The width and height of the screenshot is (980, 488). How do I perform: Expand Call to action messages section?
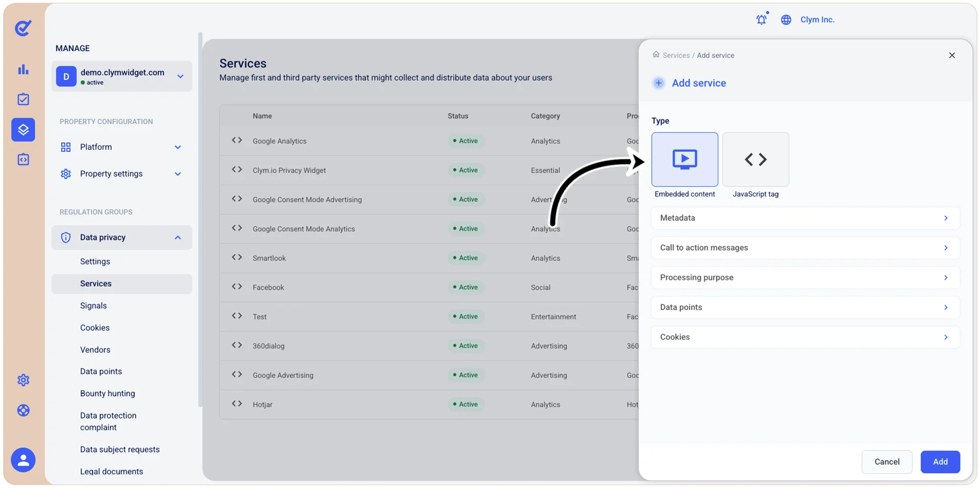click(805, 248)
